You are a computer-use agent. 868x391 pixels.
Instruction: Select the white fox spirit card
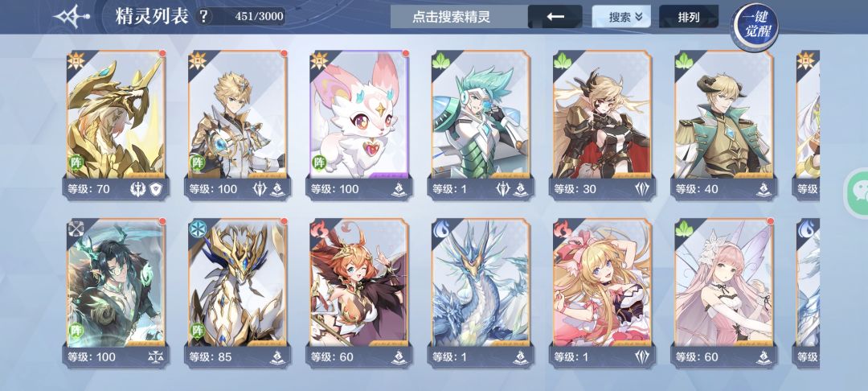tap(358, 125)
